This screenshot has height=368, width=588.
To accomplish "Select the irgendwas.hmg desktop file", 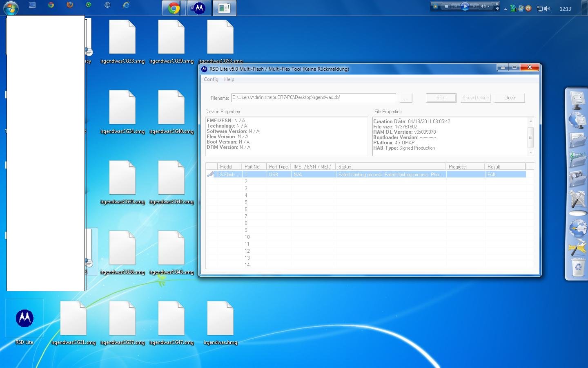I will pyautogui.click(x=220, y=324).
